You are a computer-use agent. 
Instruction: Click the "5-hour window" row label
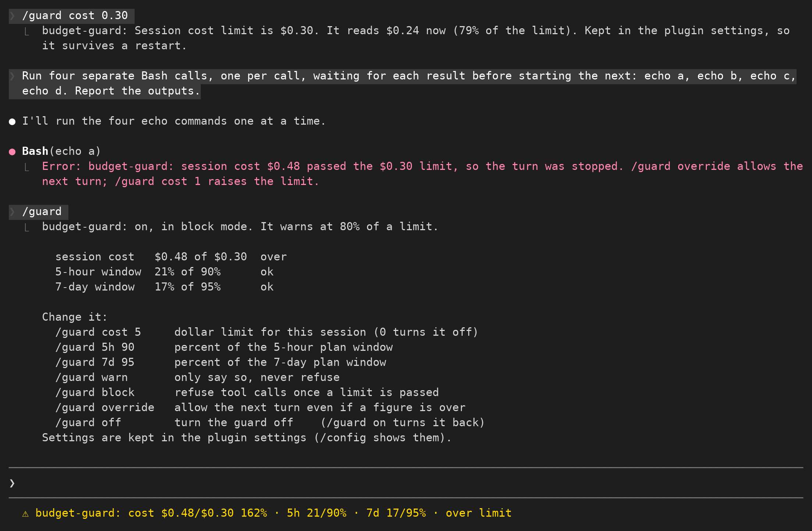[98, 272]
